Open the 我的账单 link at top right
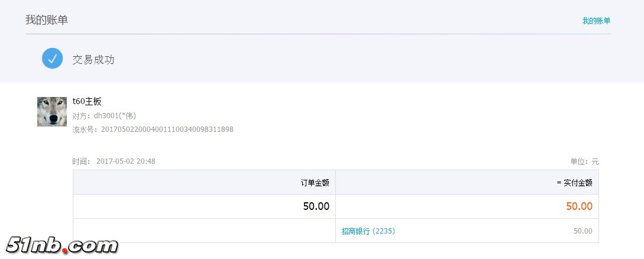Screen dimensions: 644x259 pos(596,21)
